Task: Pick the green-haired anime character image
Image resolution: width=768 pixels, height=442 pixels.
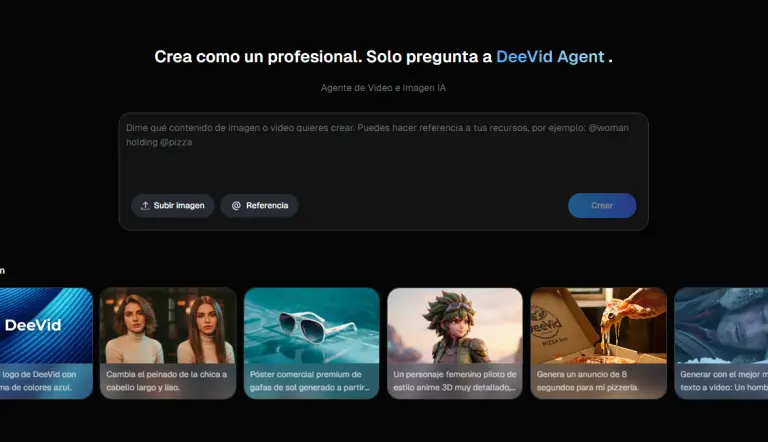Action: click(x=455, y=325)
